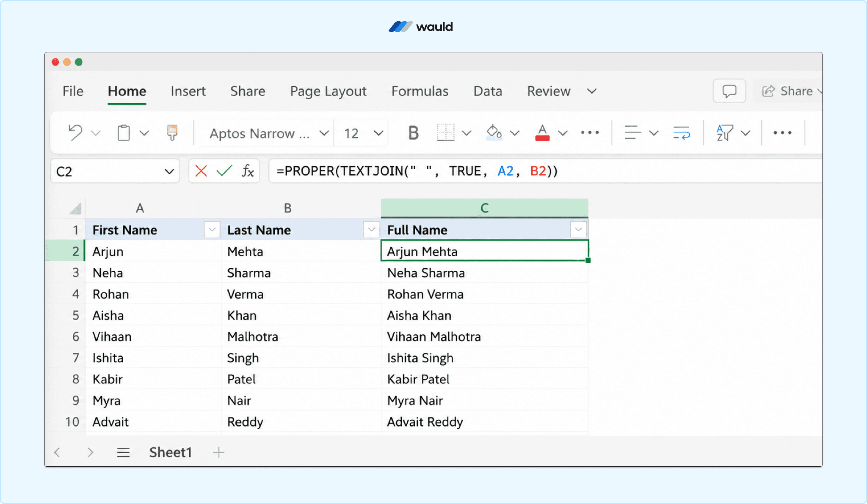Select column C header
The width and height of the screenshot is (867, 504).
point(484,208)
